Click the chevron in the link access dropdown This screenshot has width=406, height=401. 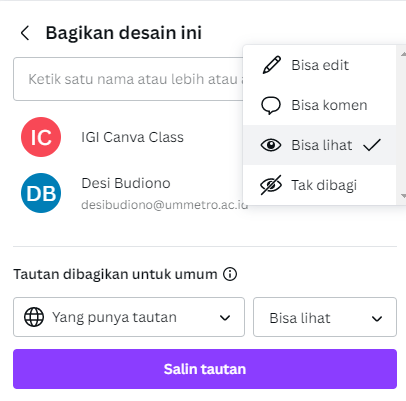tap(225, 318)
